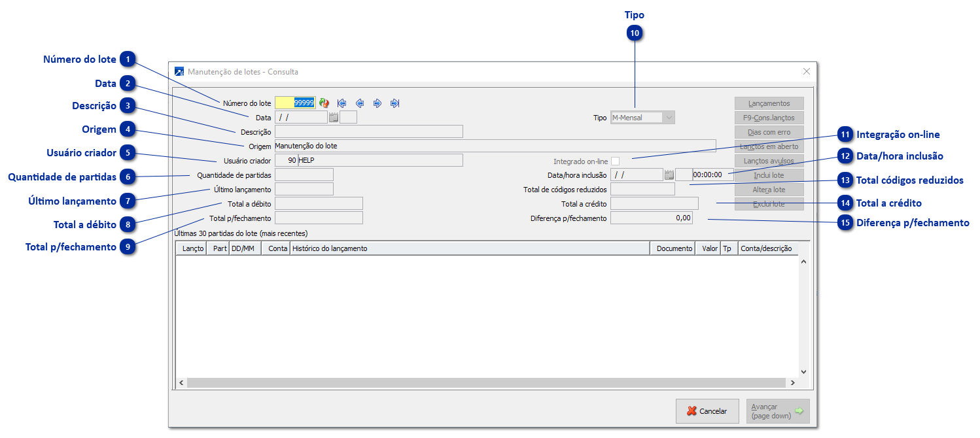The width and height of the screenshot is (980, 438).
Task: Click the Descrição input field
Action: coord(369,132)
